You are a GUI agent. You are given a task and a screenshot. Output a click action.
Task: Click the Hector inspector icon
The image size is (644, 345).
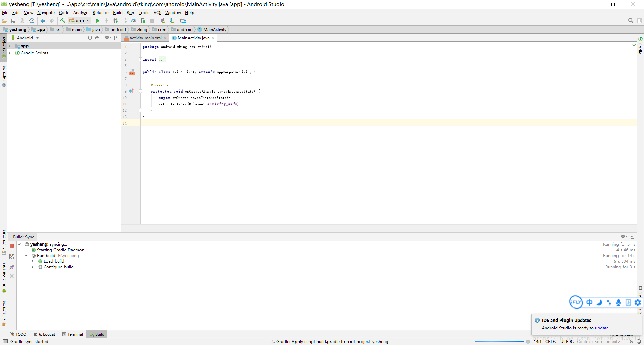click(639, 342)
